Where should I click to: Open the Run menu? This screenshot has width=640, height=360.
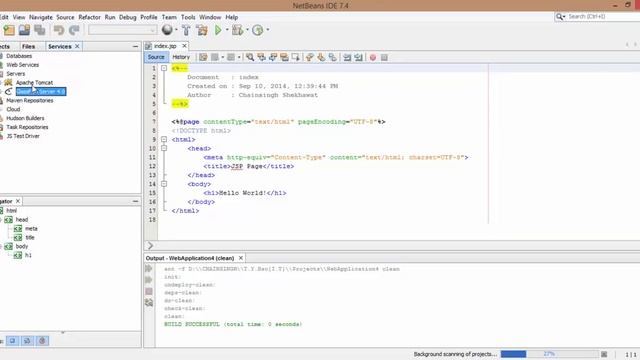[110, 17]
